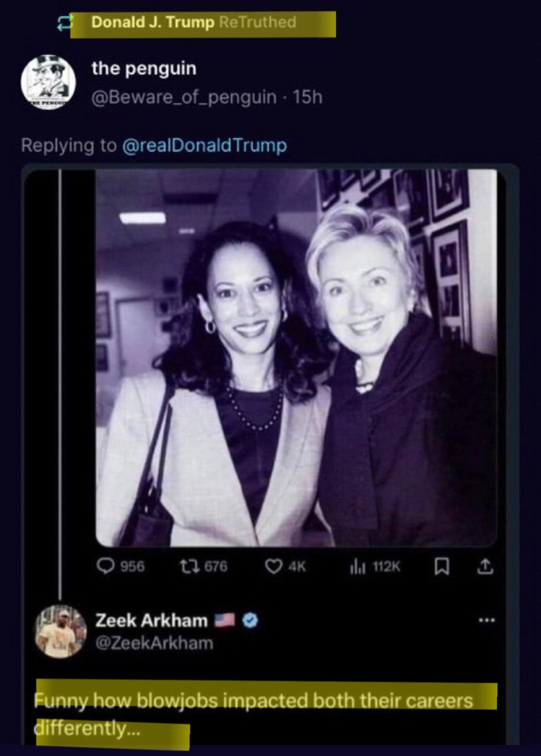Open the @realDonaldTrump mention link
Screen dimensions: 541x756
(204, 145)
